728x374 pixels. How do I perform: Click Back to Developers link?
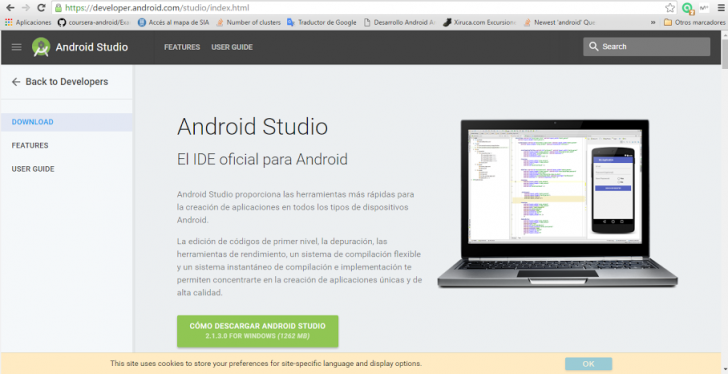coord(60,82)
